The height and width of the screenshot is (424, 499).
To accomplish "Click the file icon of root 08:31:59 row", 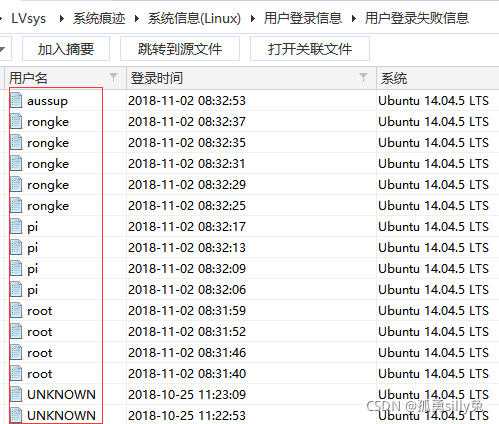I will click(16, 310).
